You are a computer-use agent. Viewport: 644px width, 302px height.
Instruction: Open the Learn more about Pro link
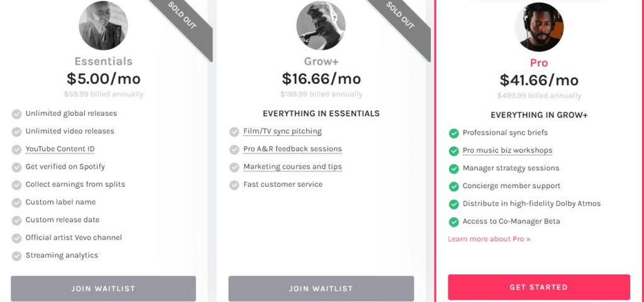489,239
